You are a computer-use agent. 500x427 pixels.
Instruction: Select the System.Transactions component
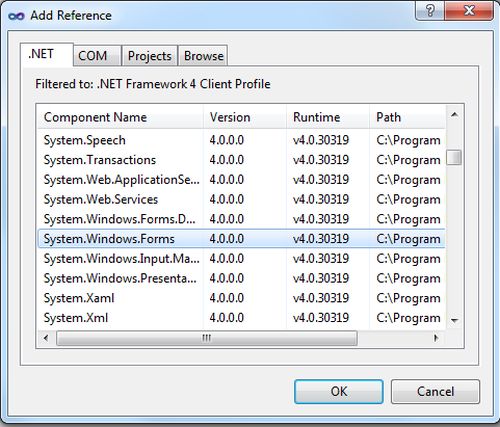pyautogui.click(x=242, y=160)
